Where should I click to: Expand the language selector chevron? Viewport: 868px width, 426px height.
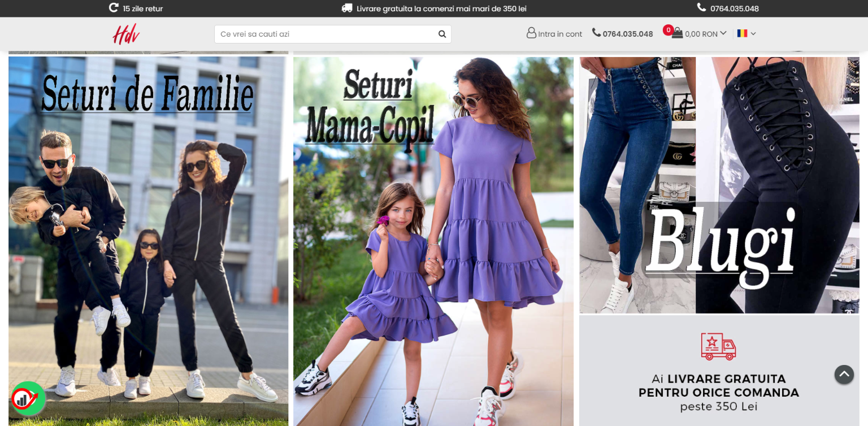(753, 34)
